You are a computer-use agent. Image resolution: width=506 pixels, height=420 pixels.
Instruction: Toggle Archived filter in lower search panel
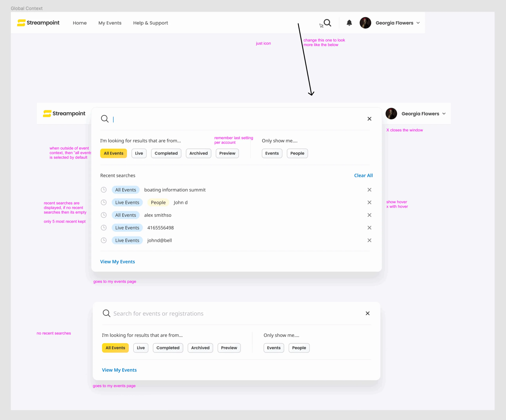coord(200,348)
